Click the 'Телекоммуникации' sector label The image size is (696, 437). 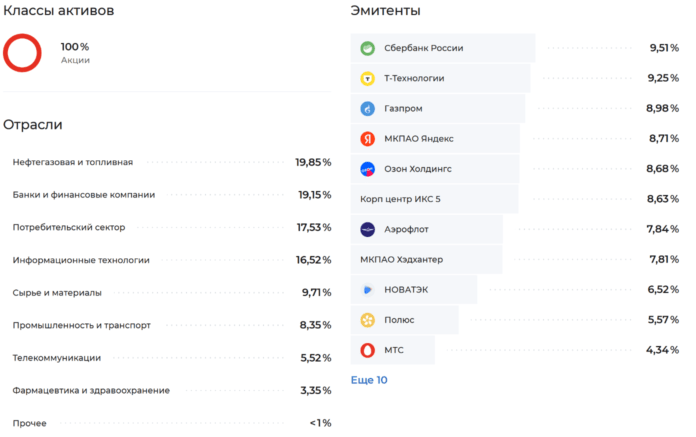coord(57,358)
